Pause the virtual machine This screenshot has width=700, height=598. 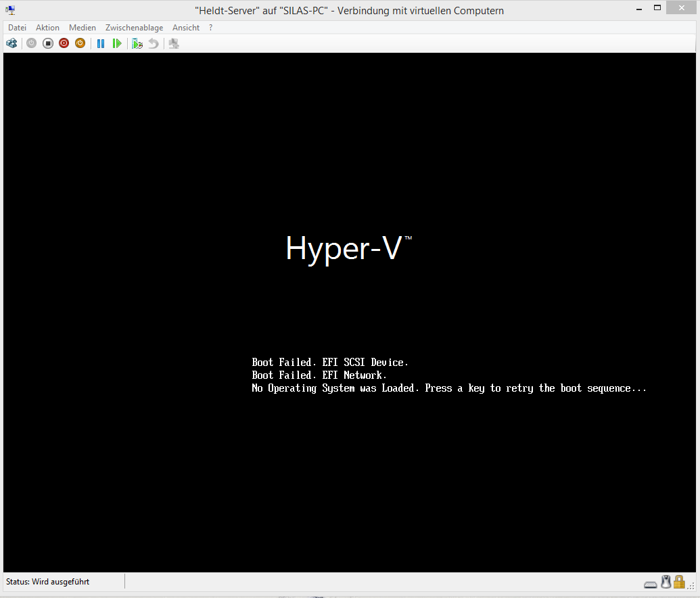click(101, 43)
